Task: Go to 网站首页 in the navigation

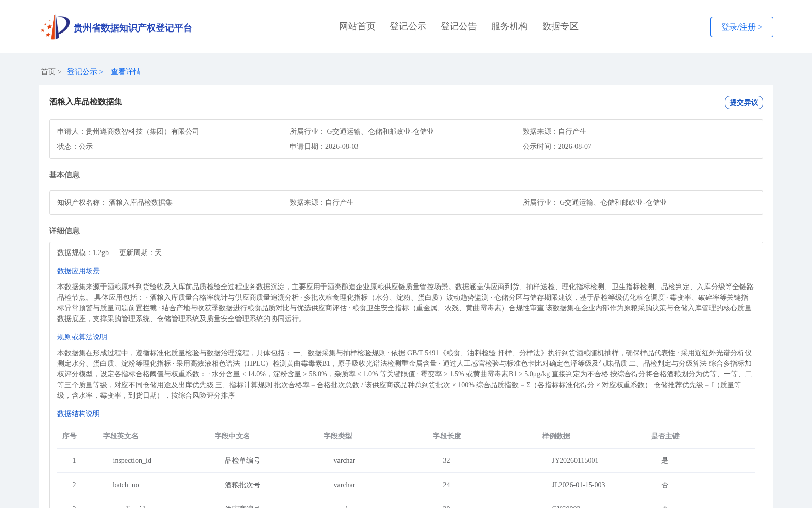Action: tap(357, 26)
